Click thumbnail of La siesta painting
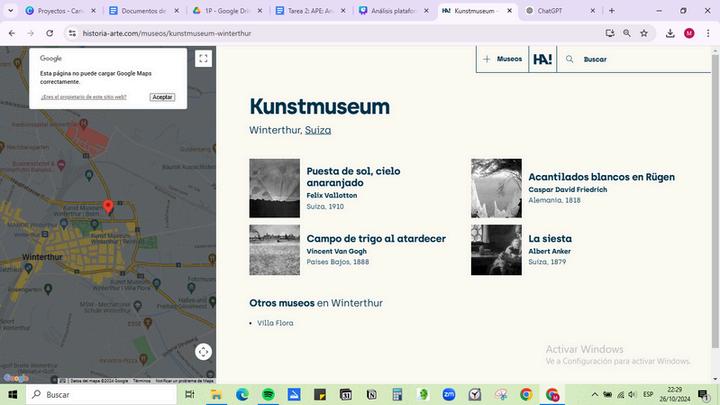This screenshot has height=405, width=720. (496, 250)
